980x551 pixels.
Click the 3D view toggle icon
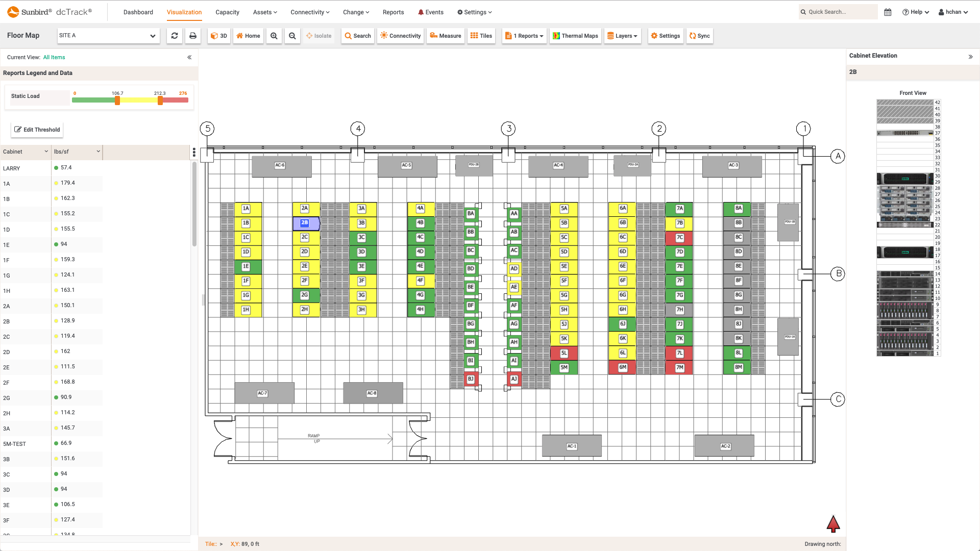pos(219,36)
